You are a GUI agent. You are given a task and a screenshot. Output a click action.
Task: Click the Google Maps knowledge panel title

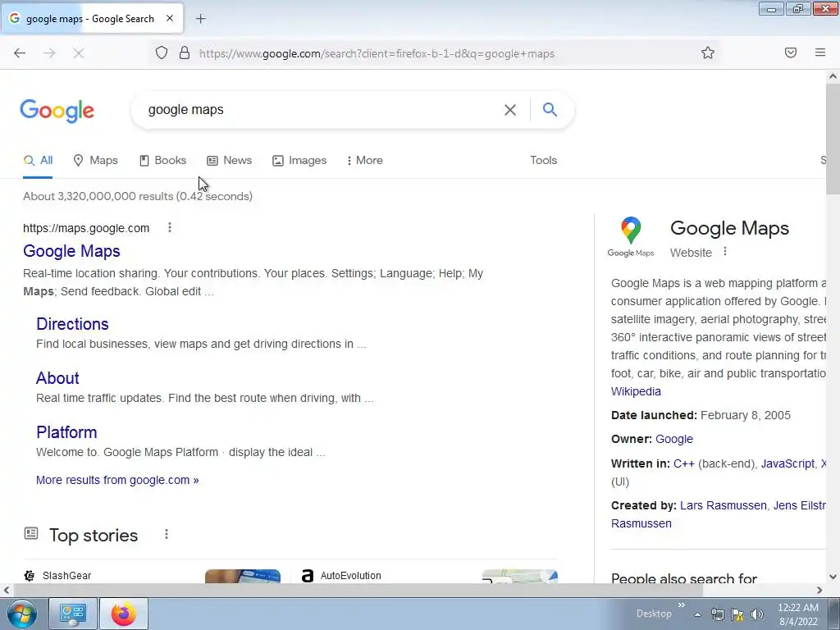point(729,228)
